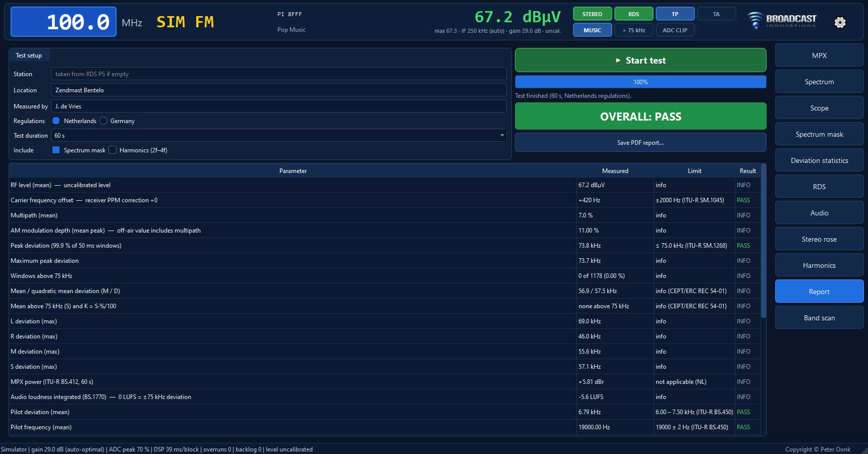Select the Test setup tab
Screen dimensions: 868x454
(29, 55)
